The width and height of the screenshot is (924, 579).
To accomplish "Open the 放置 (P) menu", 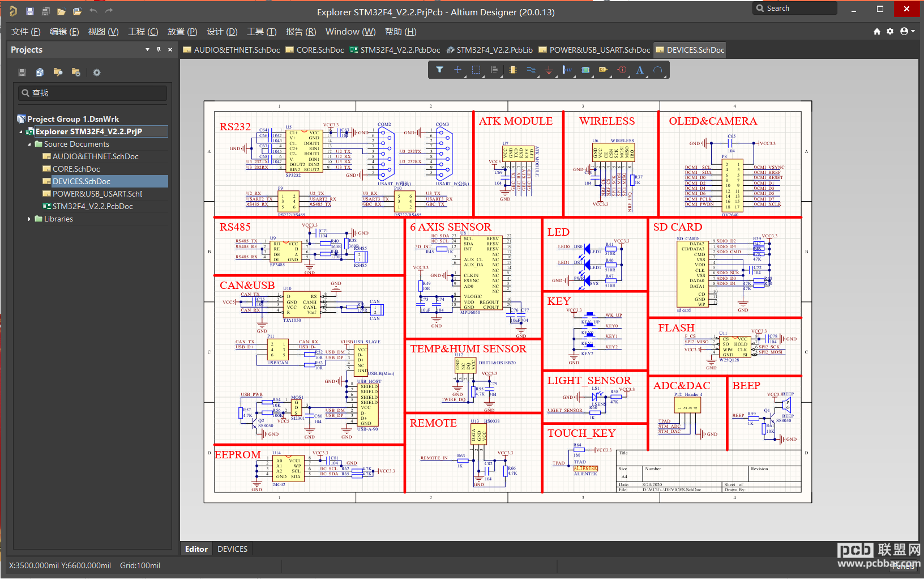I will coord(182,32).
